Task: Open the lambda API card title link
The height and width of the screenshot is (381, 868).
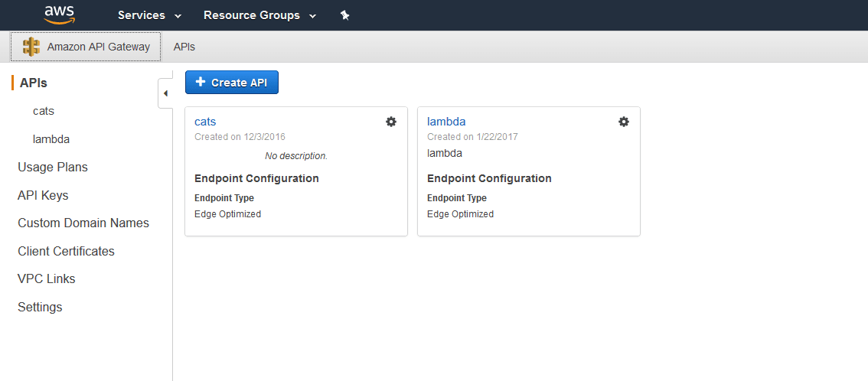Action: [x=446, y=122]
